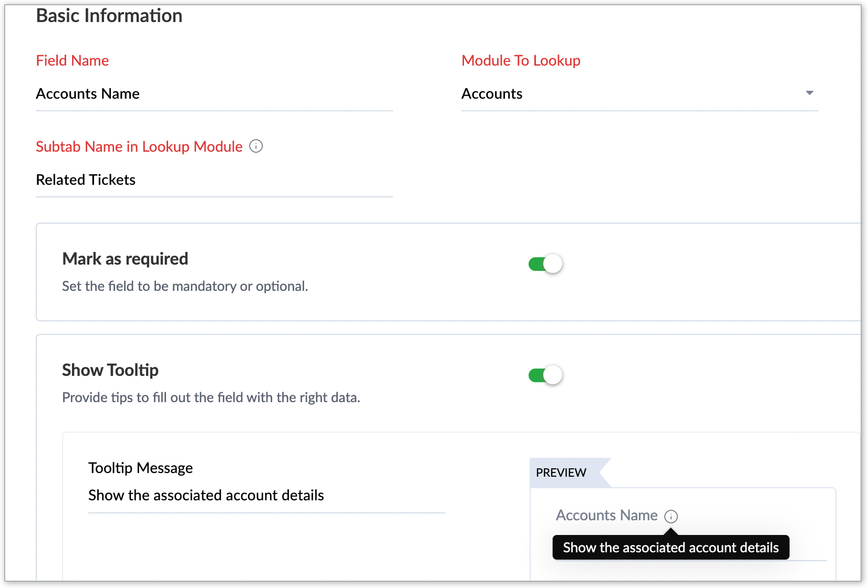This screenshot has height=588, width=868.
Task: Disable the Show Tooltip switch
Action: click(x=545, y=375)
